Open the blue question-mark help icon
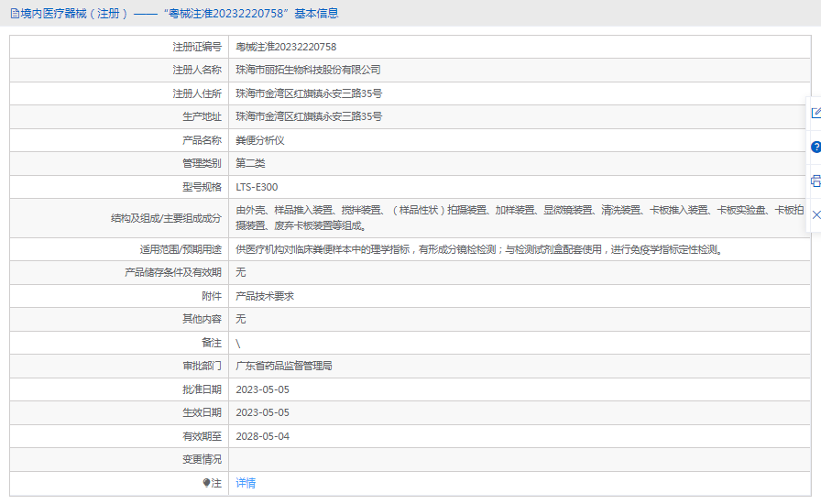 coord(816,148)
